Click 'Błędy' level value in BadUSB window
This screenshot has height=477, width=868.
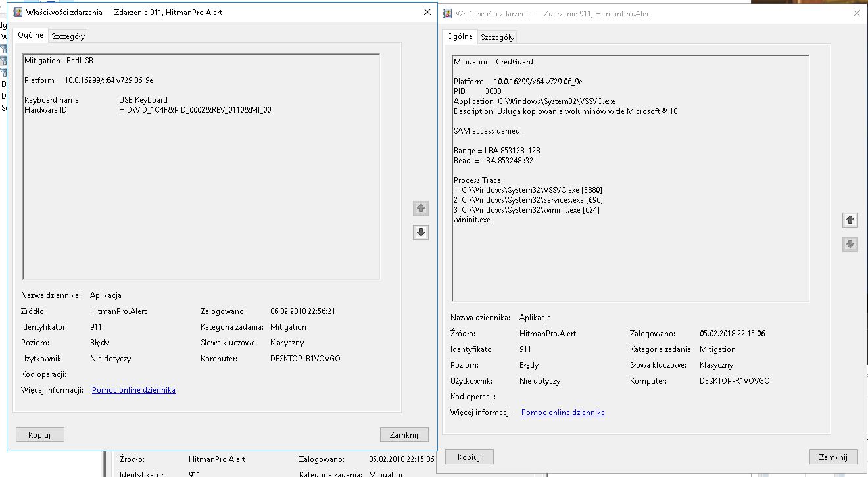[x=100, y=343]
